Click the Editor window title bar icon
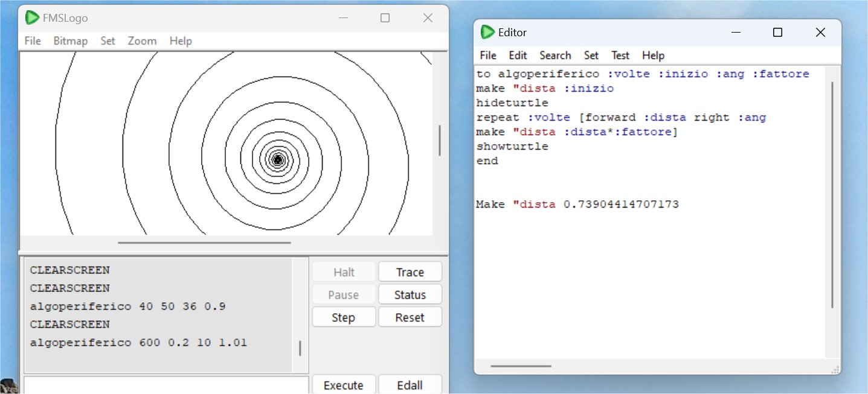Viewport: 868px width, 394px height. tap(487, 32)
